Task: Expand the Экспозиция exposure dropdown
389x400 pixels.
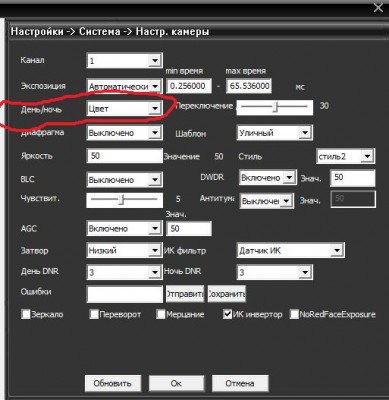Action: (124, 86)
